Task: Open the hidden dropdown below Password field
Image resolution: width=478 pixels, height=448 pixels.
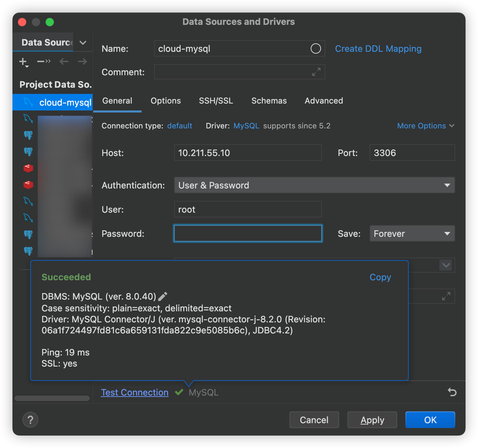Action: coord(446,265)
